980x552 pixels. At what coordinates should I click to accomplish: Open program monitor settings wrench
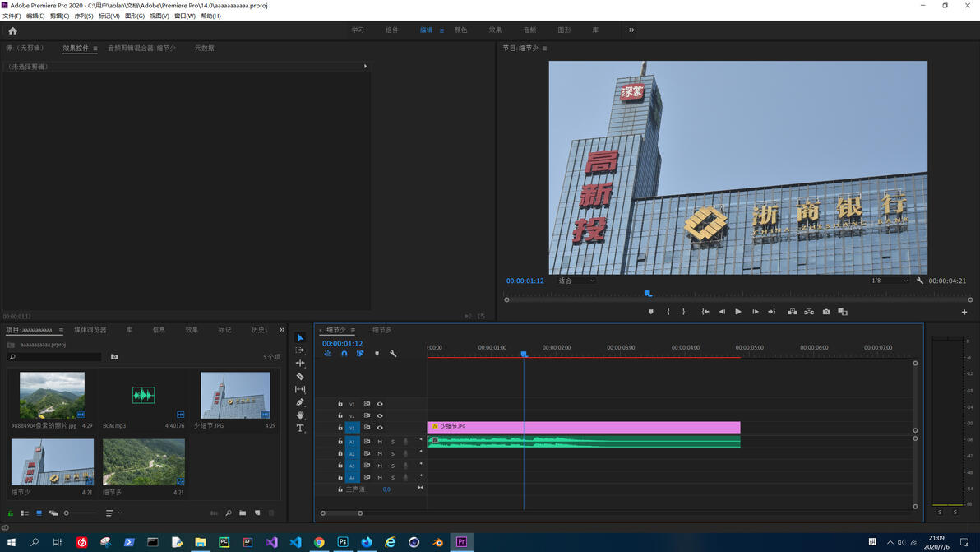click(x=920, y=281)
